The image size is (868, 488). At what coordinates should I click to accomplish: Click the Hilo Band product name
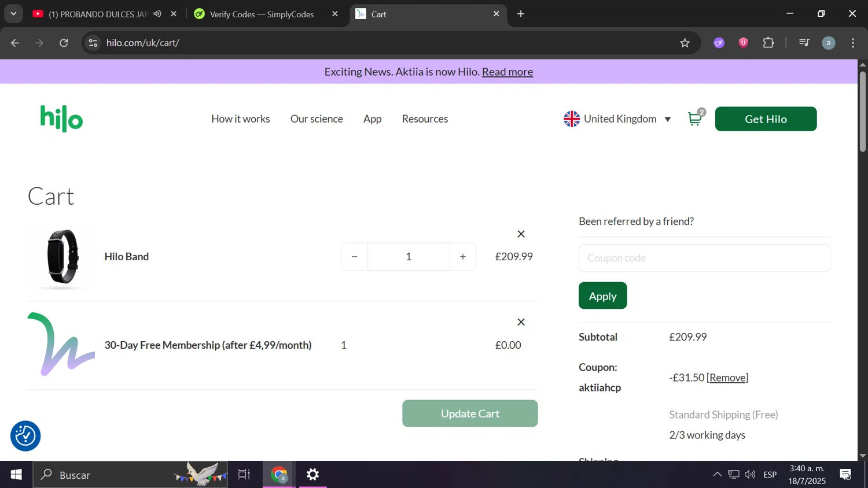point(127,257)
